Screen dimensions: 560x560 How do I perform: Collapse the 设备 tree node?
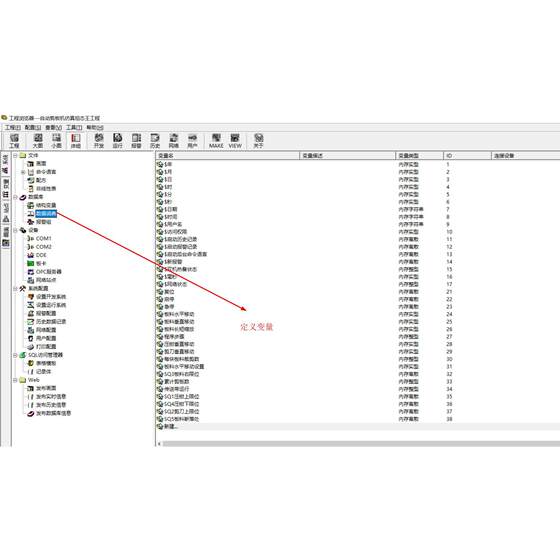click(x=15, y=230)
